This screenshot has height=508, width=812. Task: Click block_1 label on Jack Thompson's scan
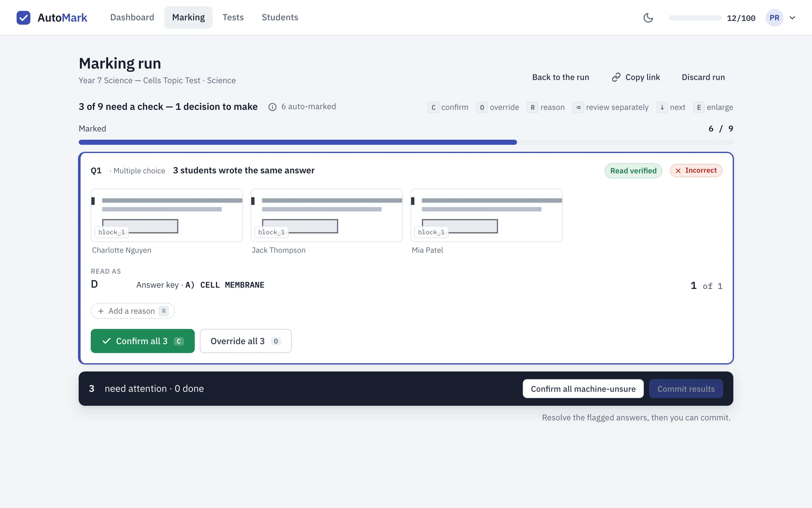pyautogui.click(x=271, y=232)
